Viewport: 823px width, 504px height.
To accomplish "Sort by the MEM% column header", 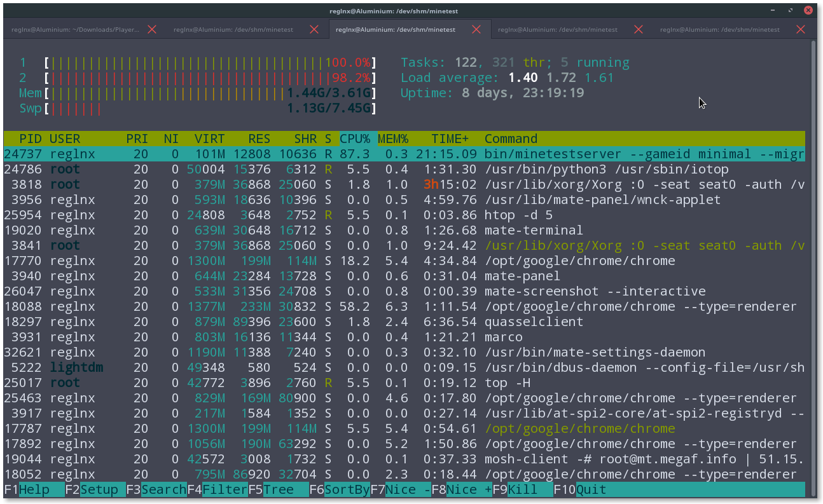I will pos(393,139).
